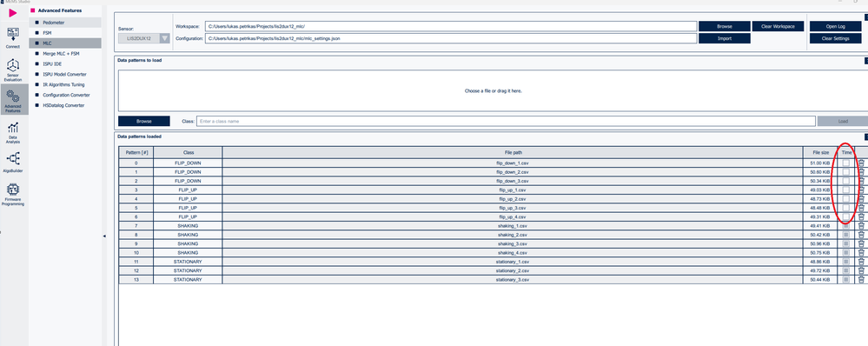Click the 'Class' column header
The image size is (868, 346).
tap(189, 152)
